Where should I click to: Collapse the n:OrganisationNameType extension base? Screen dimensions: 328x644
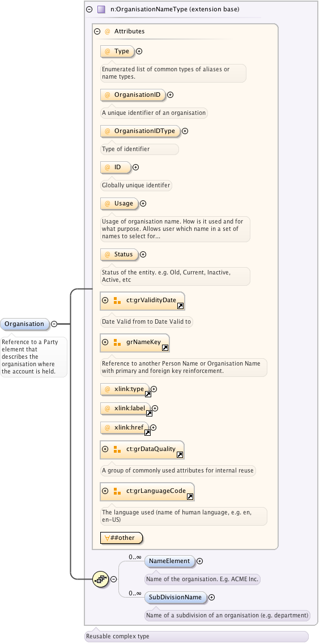89,9
